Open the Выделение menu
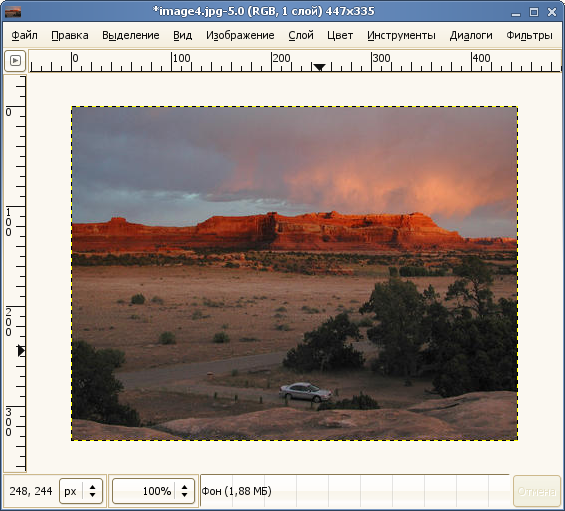 coord(130,35)
